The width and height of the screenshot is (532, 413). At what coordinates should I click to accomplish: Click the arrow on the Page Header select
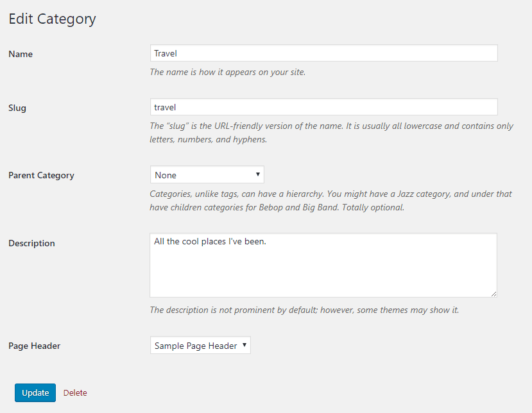(244, 346)
